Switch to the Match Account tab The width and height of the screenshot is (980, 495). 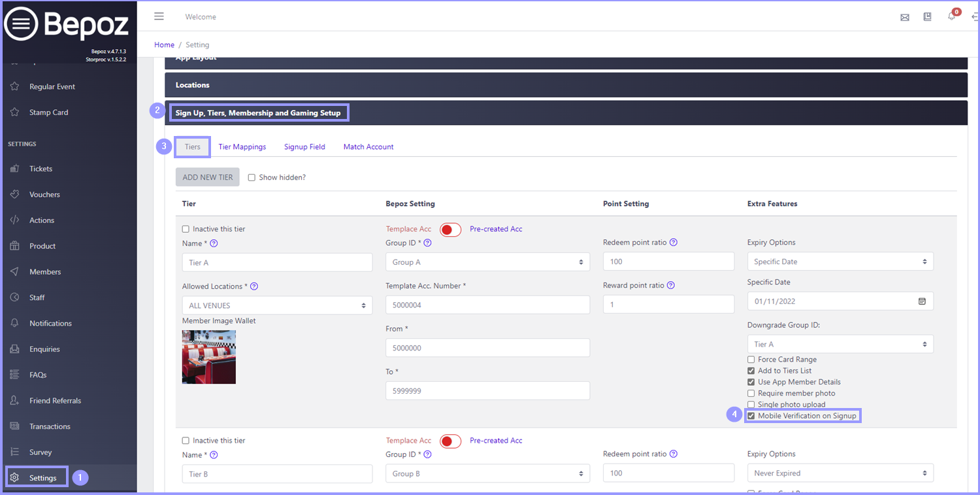(368, 147)
